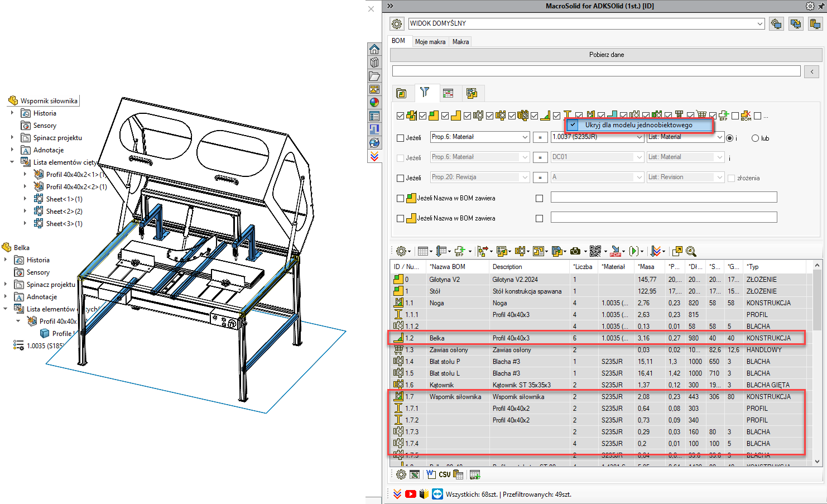Expand the Sheet<3>(1) tree node
Screen dimensions: 827x504
(25, 223)
